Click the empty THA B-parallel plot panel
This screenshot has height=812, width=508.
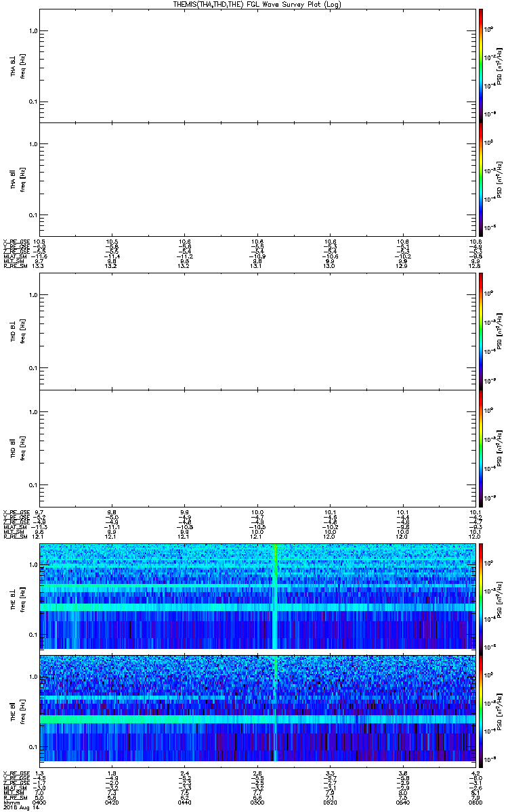point(257,179)
